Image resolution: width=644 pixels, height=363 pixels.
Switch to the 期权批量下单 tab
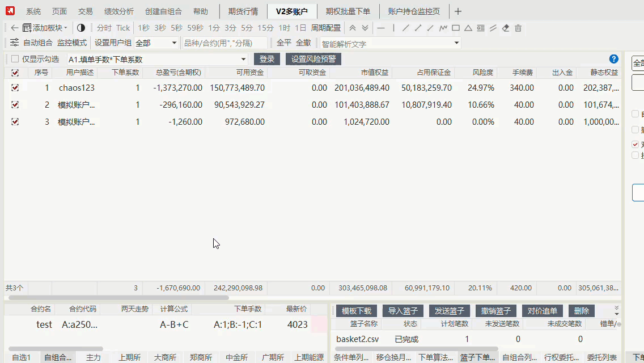pos(348,11)
